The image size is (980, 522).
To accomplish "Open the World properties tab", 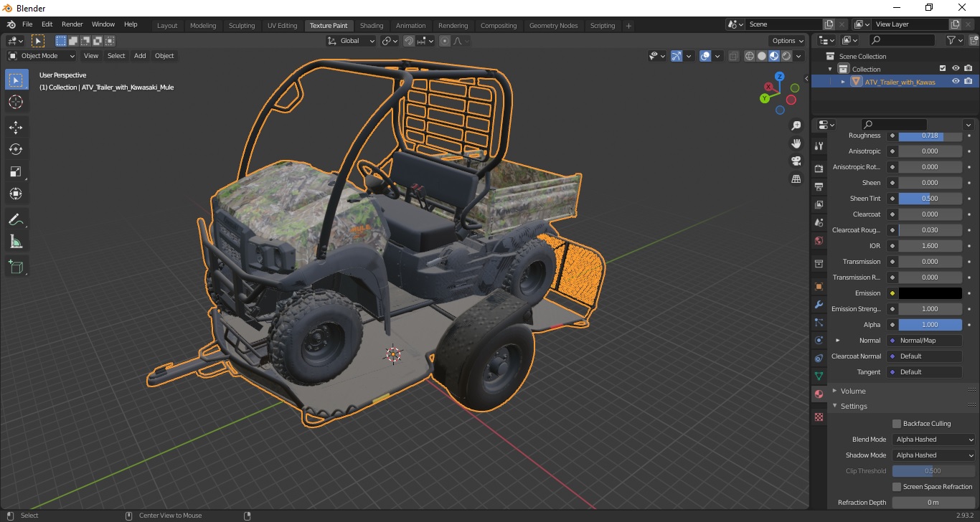I will tap(819, 240).
